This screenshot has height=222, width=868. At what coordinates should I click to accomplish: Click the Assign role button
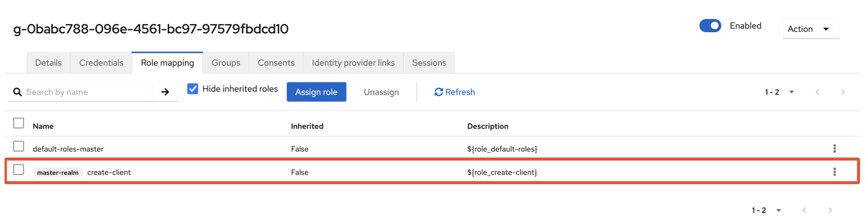[x=316, y=92]
